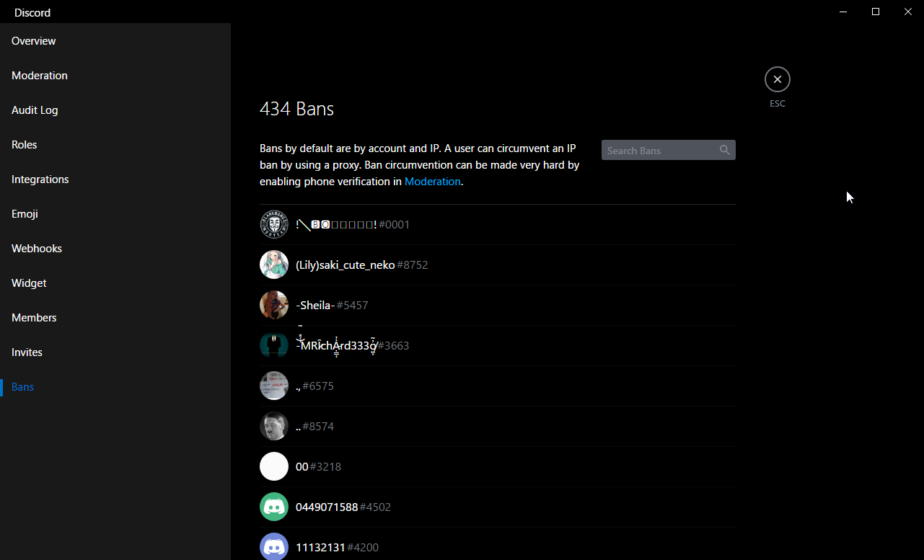This screenshot has height=560, width=924.
Task: Click the -Sheila- user avatar
Action: (274, 306)
